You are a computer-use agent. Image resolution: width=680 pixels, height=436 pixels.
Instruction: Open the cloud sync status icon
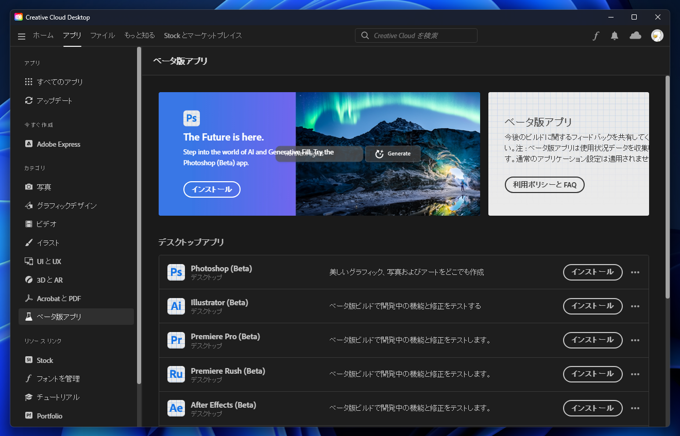click(635, 36)
